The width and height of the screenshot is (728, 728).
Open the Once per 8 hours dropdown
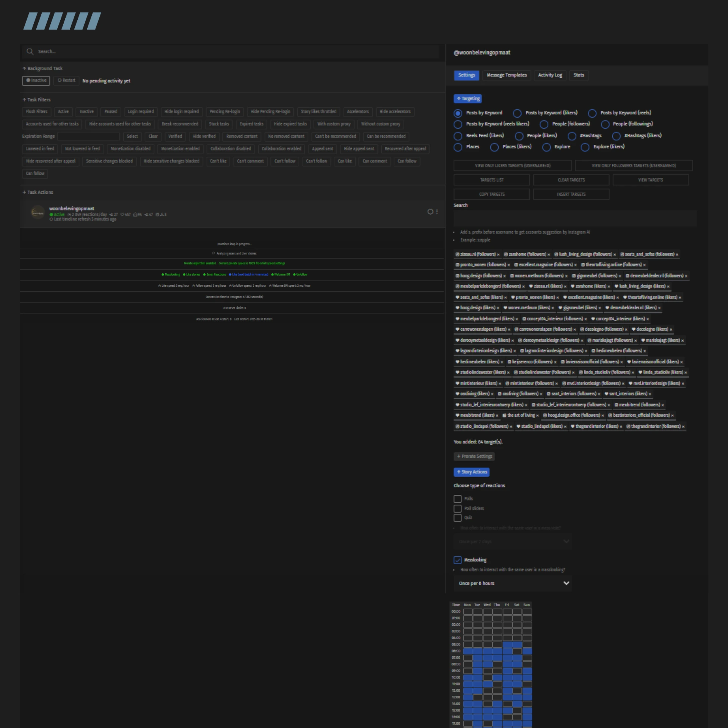click(512, 583)
